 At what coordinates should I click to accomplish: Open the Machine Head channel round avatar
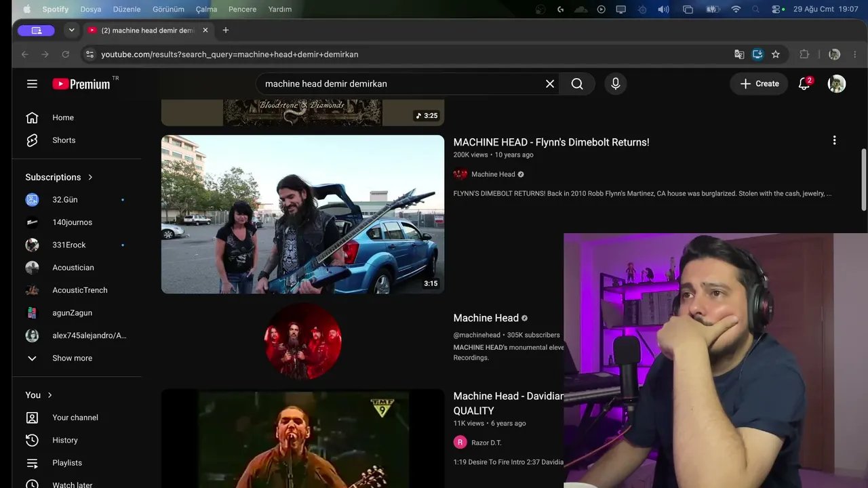[x=302, y=341]
